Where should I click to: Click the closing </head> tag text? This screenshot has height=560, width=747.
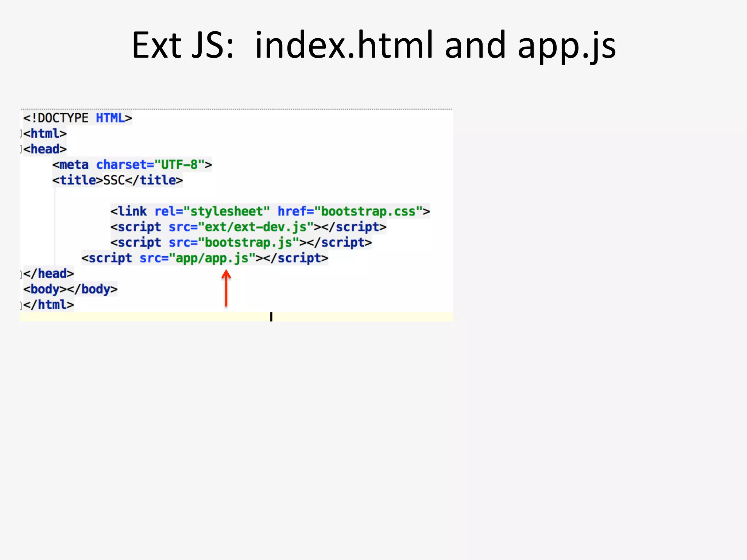[49, 274]
